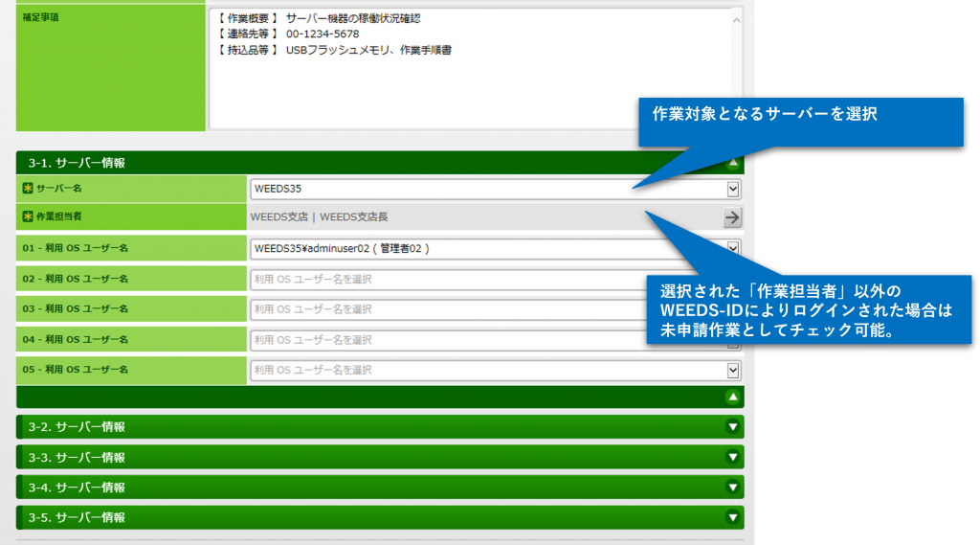
Task: Click the up-arrow icon below 05 user row
Action: pyautogui.click(x=732, y=397)
